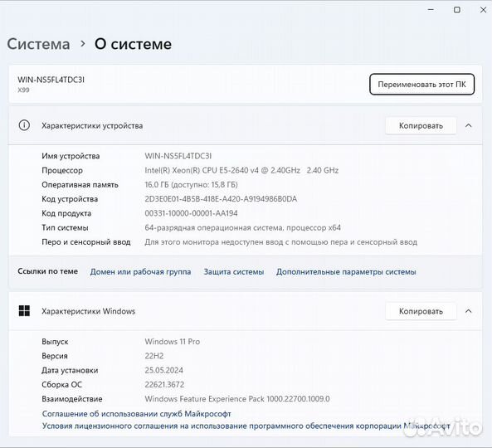Click the Процессор label
The height and width of the screenshot is (448, 492).
62,170
